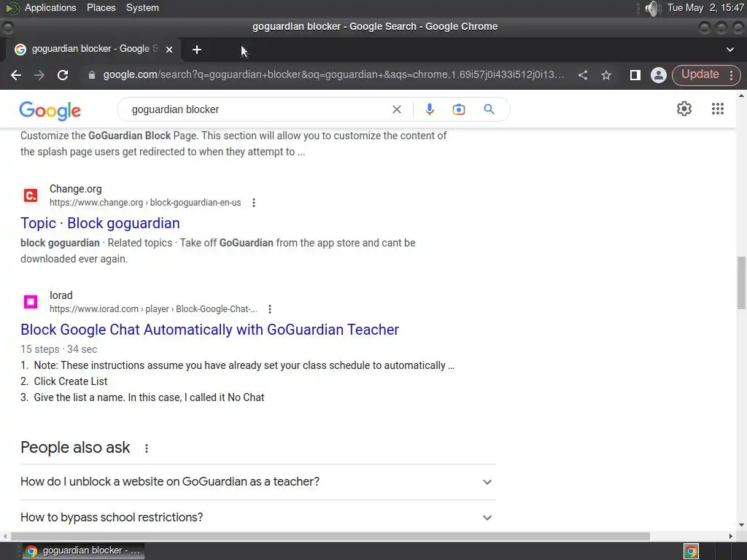Click the '15 steps · 34 sec' text
This screenshot has width=747, height=560.
point(58,349)
